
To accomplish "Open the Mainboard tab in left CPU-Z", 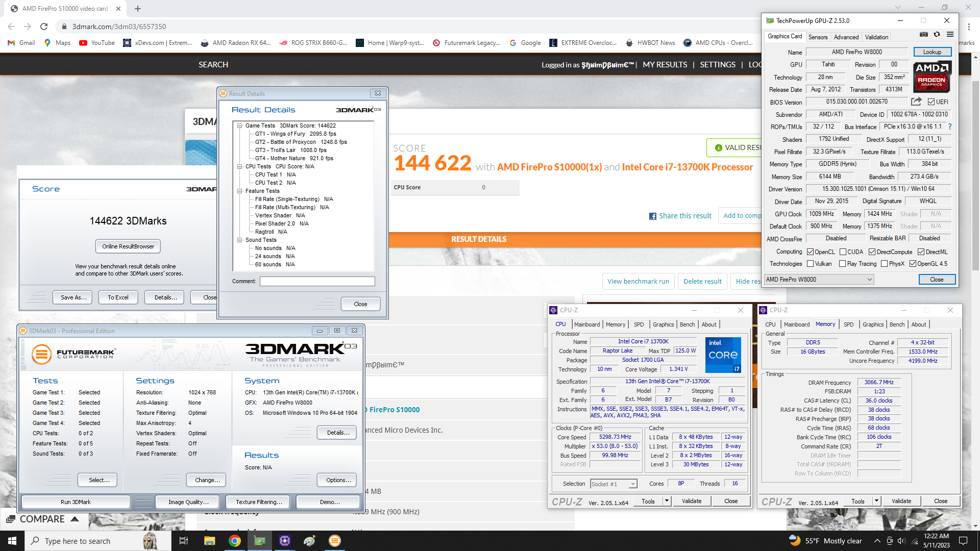I will (586, 324).
